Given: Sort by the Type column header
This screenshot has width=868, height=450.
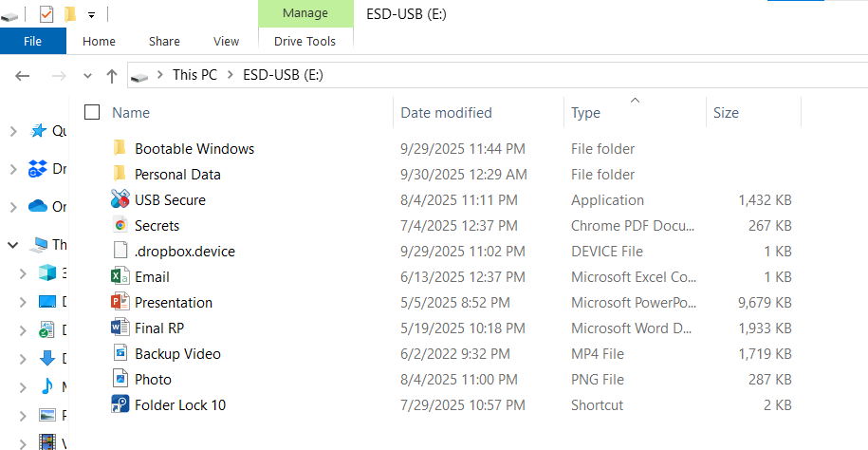Looking at the screenshot, I should click(635, 112).
